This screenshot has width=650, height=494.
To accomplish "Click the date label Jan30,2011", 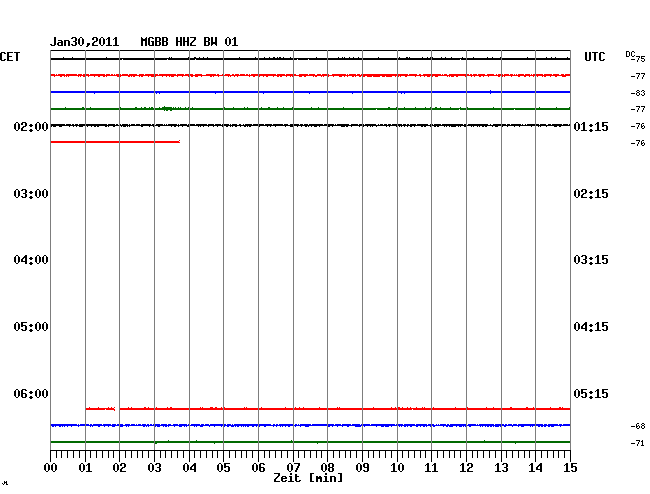I will [x=85, y=42].
